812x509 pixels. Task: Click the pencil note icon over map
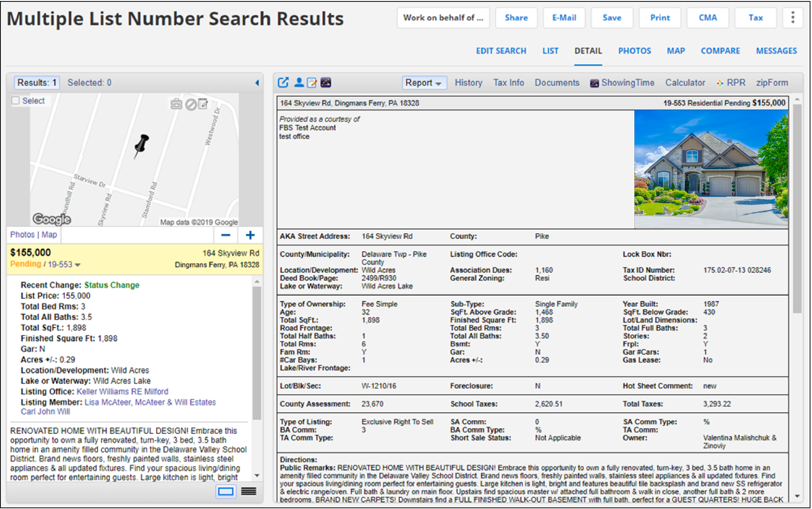(203, 104)
